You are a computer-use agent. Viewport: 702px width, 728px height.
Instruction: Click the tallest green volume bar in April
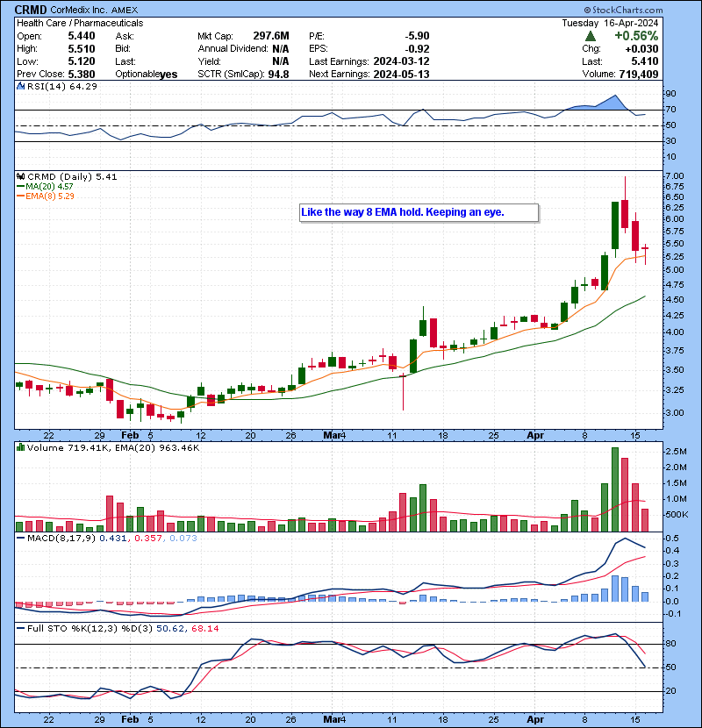click(614, 489)
